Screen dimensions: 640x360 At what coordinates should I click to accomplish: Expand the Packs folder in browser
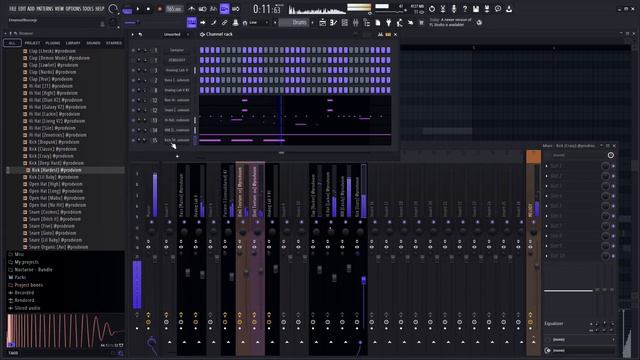(x=20, y=278)
